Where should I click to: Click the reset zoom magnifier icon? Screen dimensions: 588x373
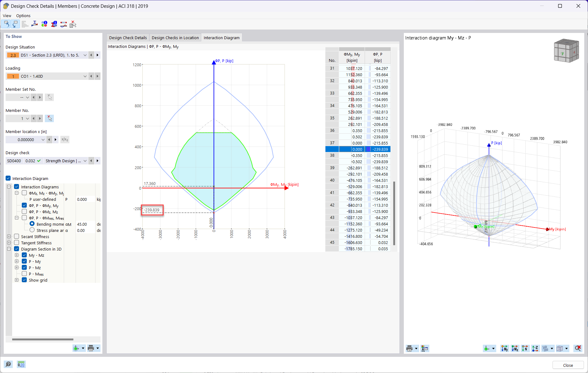(578, 348)
